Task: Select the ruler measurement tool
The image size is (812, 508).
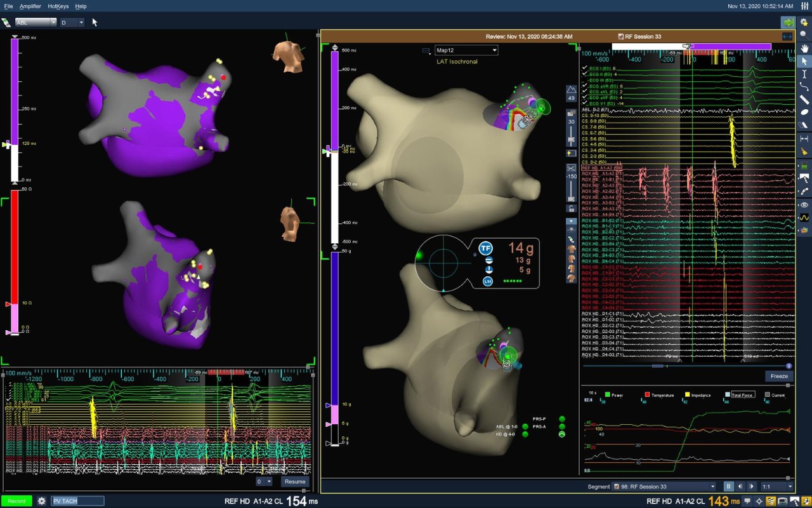Action: coord(804,100)
